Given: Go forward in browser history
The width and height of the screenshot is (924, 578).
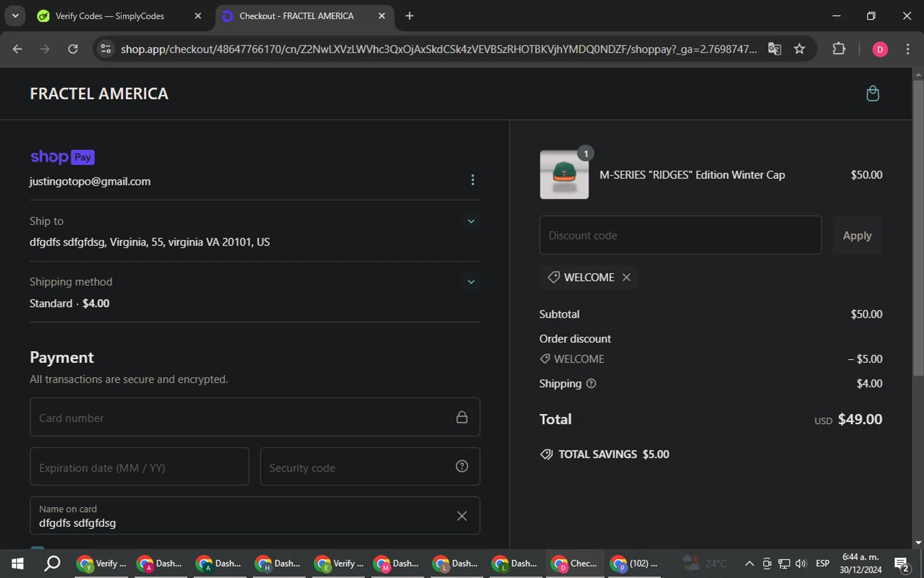Looking at the screenshot, I should point(45,49).
